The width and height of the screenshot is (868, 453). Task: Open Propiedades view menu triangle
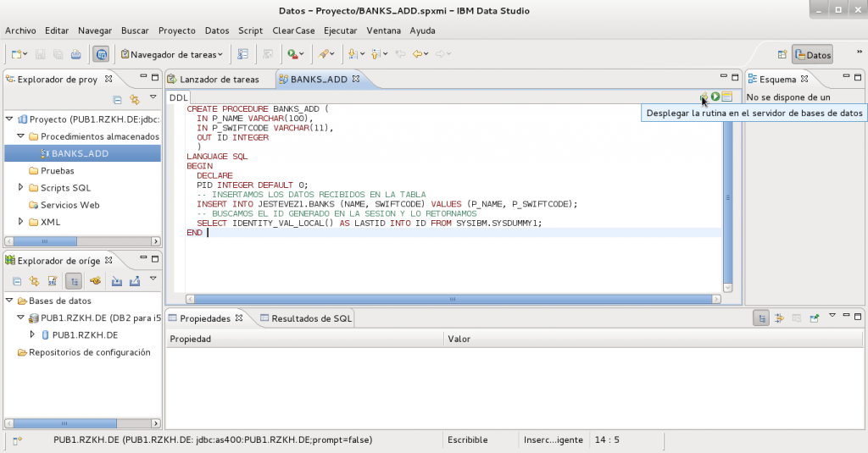(x=832, y=316)
